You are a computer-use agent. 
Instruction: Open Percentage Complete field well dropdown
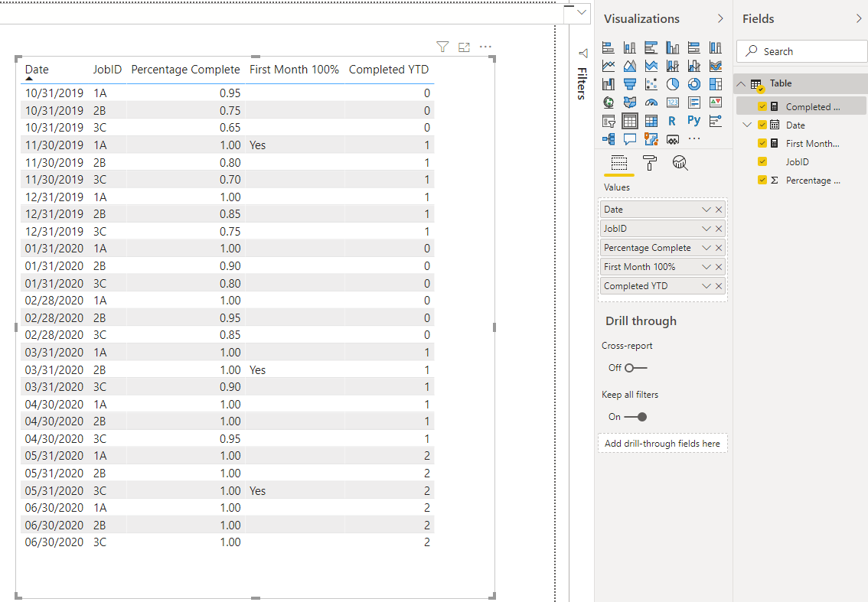coord(706,248)
